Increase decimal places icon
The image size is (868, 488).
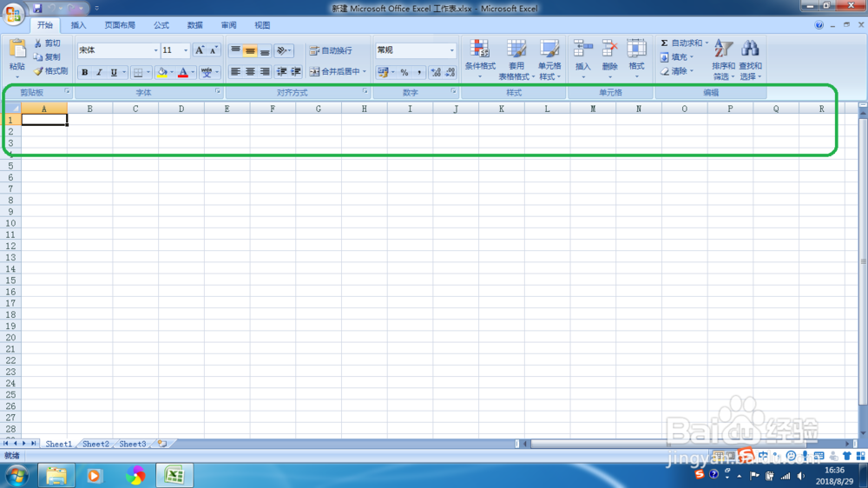pyautogui.click(x=436, y=72)
